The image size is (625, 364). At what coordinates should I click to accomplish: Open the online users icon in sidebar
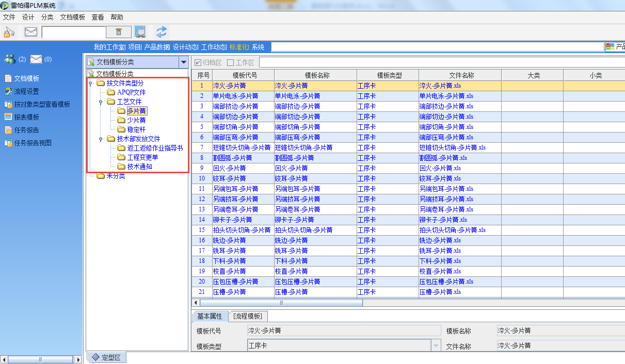[10, 59]
